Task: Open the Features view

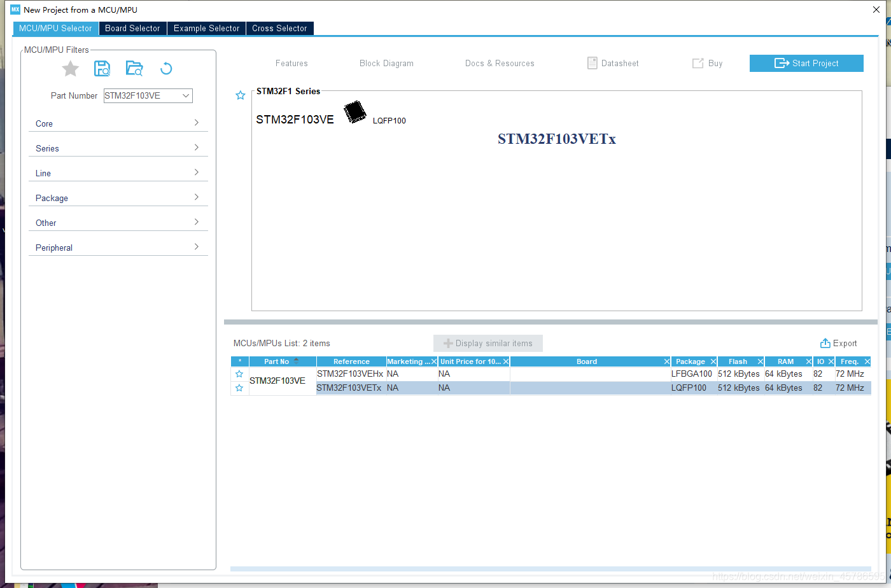Action: coord(291,64)
